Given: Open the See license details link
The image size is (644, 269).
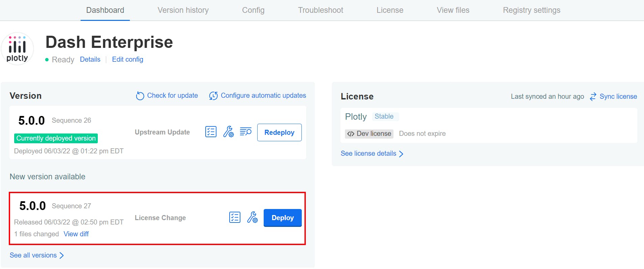Looking at the screenshot, I should tap(369, 153).
